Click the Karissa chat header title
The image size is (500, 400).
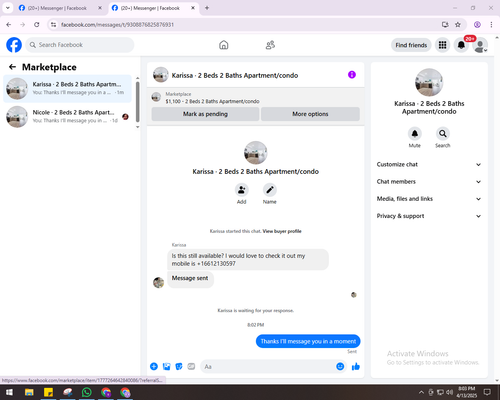[x=235, y=75]
